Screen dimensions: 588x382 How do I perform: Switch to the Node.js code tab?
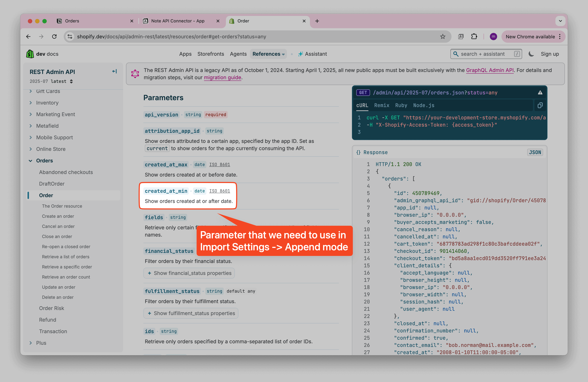click(x=423, y=105)
